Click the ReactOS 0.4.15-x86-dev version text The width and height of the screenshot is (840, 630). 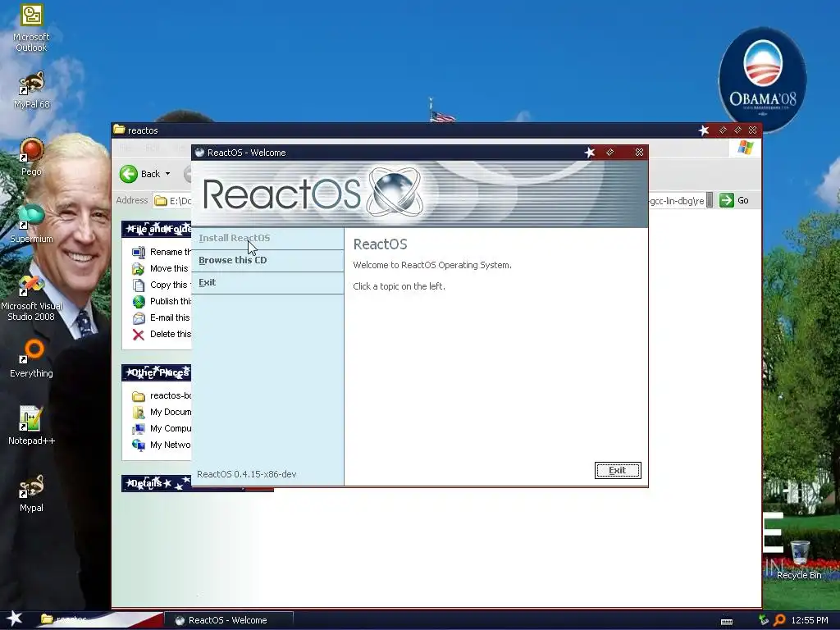(x=246, y=474)
